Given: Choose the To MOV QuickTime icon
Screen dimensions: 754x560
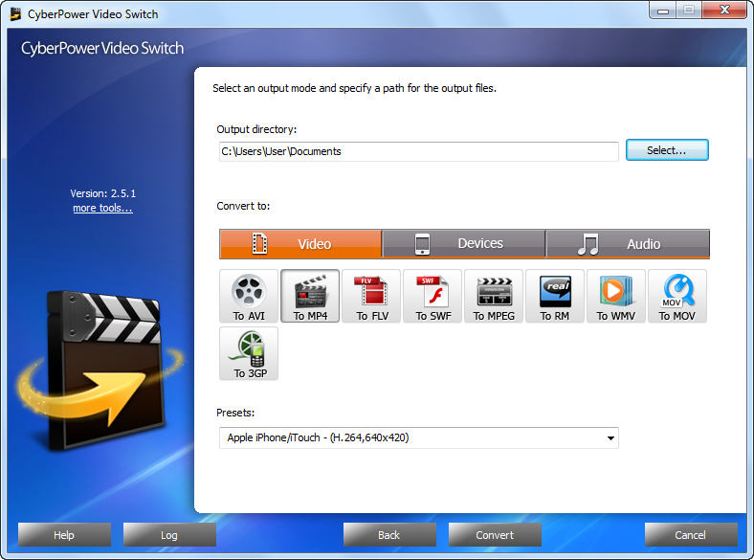Looking at the screenshot, I should [x=677, y=296].
